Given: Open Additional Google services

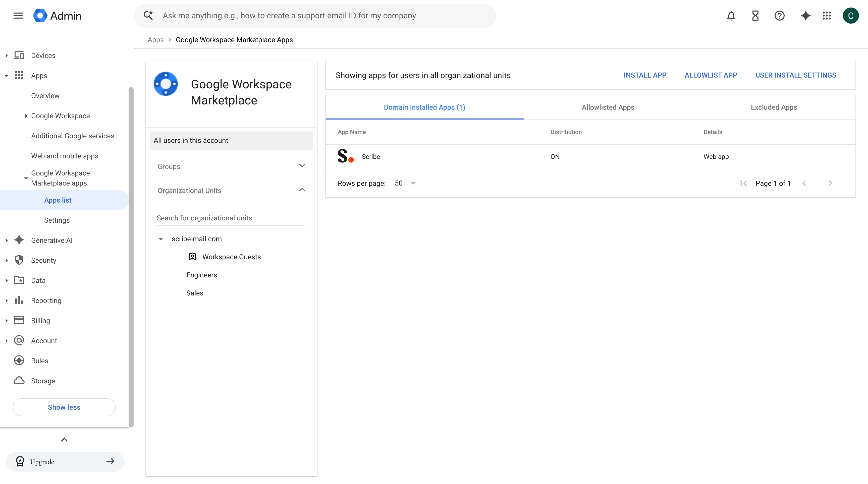Looking at the screenshot, I should point(72,136).
